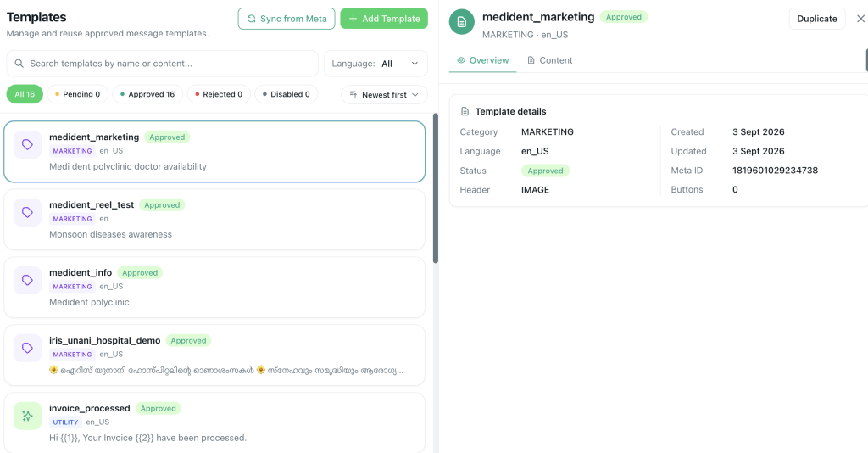Screen dimensions: 868x453
Task: Filter templates by Approved 16
Action: pyautogui.click(x=147, y=94)
